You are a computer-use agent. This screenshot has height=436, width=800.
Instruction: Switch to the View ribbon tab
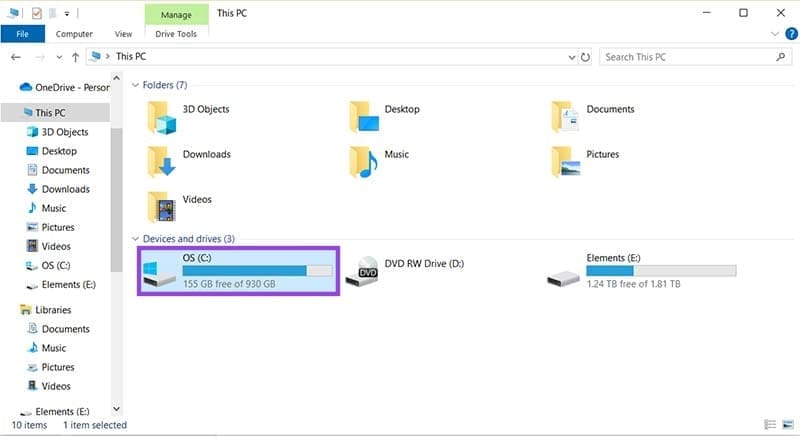tap(123, 34)
